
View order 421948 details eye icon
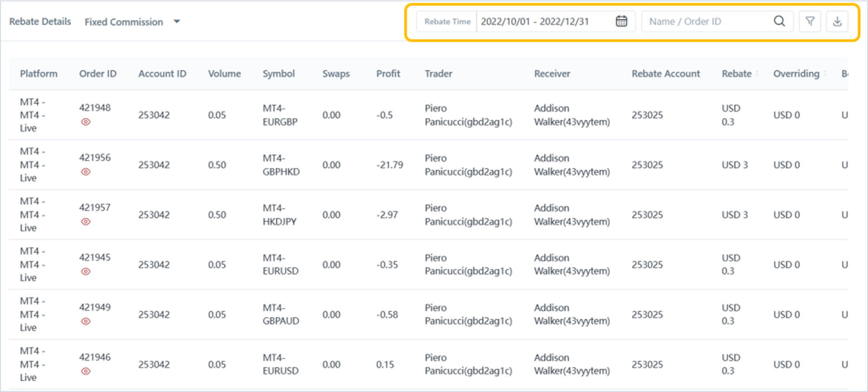point(86,122)
